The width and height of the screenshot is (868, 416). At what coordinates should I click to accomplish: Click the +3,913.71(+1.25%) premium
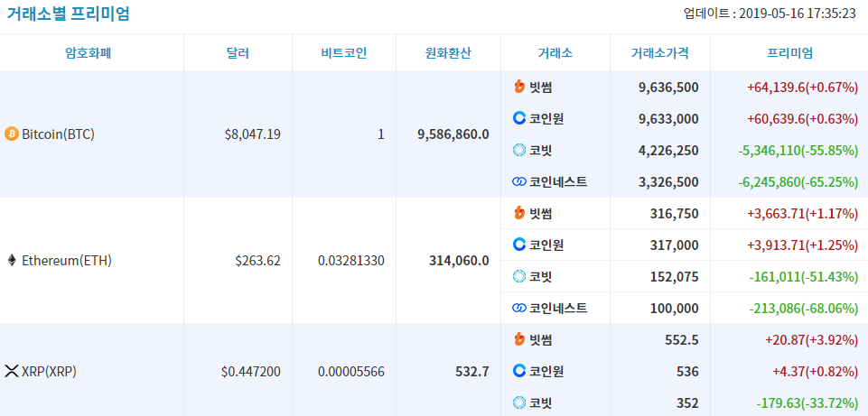coord(802,245)
